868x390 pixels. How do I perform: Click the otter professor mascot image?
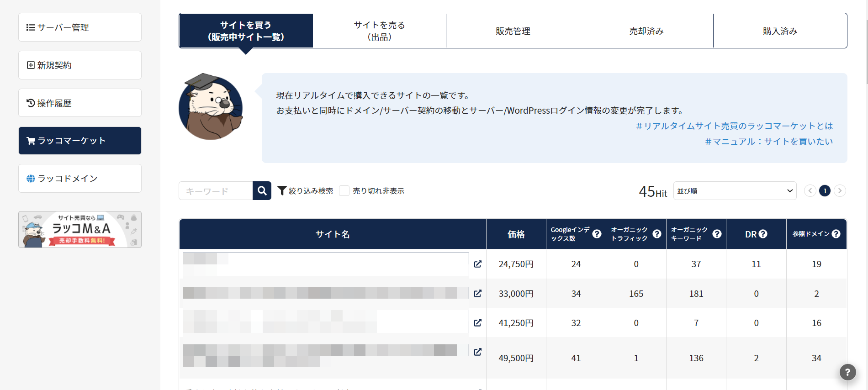pyautogui.click(x=211, y=106)
